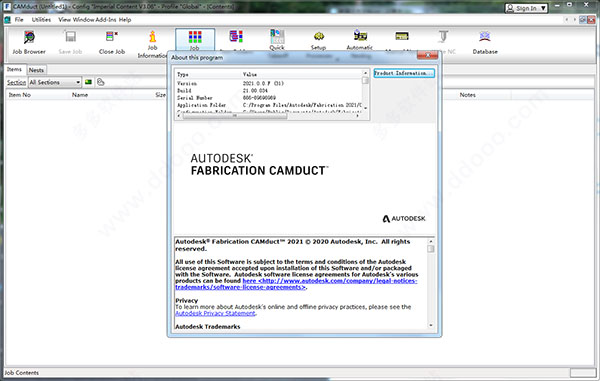Select the Database toolbar icon
The height and width of the screenshot is (381, 600).
[485, 42]
